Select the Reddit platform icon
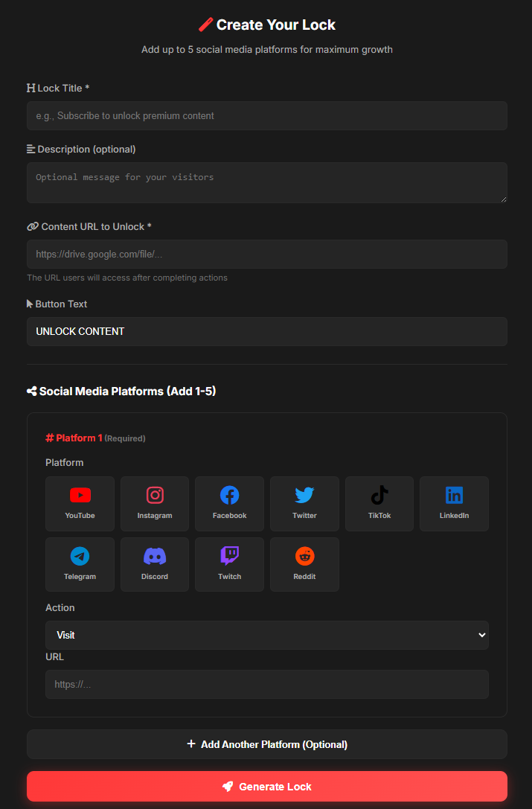Image resolution: width=532 pixels, height=809 pixels. tap(304, 564)
